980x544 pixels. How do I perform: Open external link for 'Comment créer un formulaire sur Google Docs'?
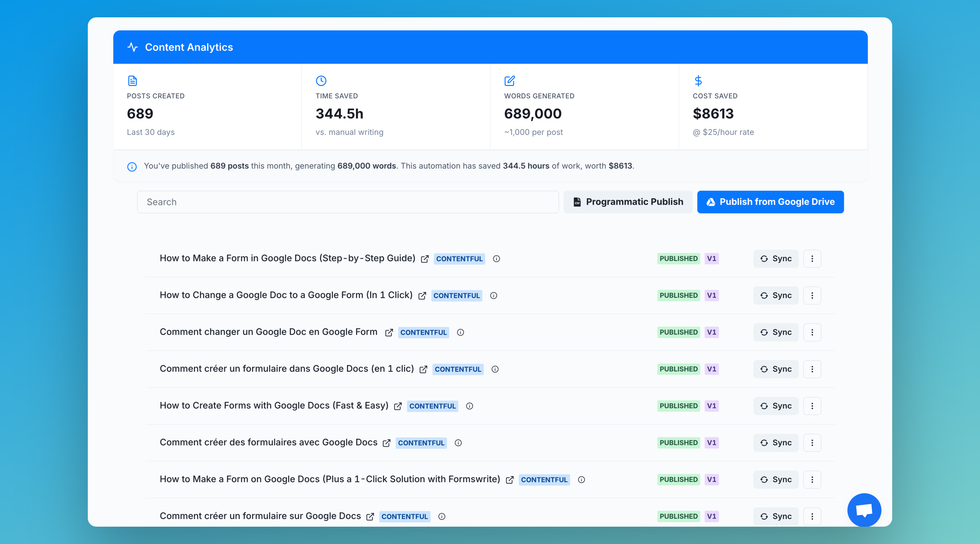(370, 517)
